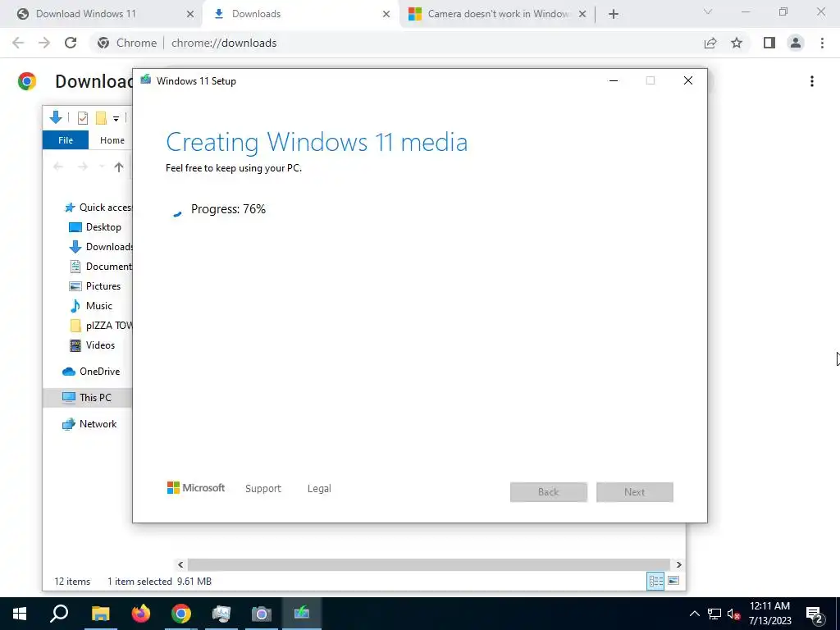The image size is (840, 630).
Task: Open Music in Explorer sidebar
Action: 91,306
